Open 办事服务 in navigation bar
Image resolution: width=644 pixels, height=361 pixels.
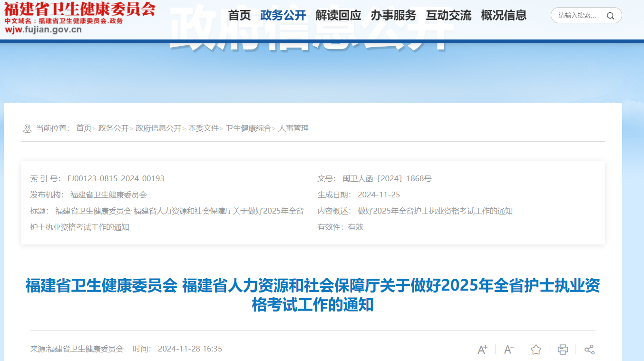[393, 15]
